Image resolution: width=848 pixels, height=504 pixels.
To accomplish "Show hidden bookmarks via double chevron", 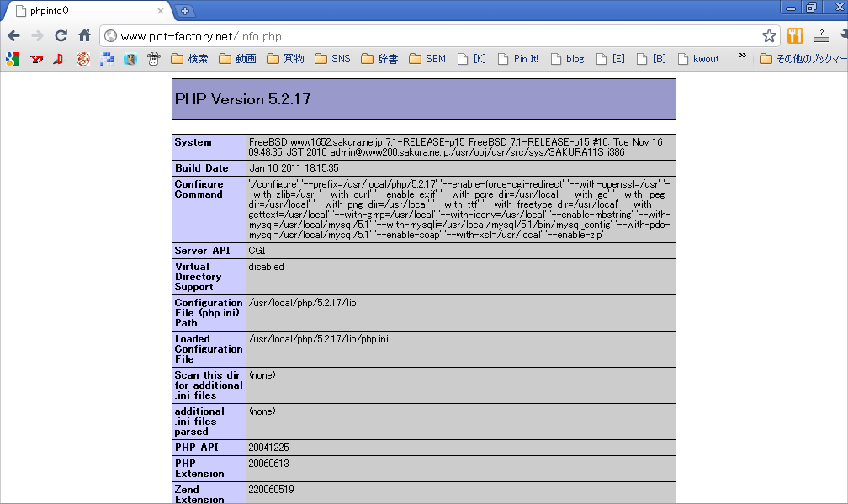I will (743, 56).
